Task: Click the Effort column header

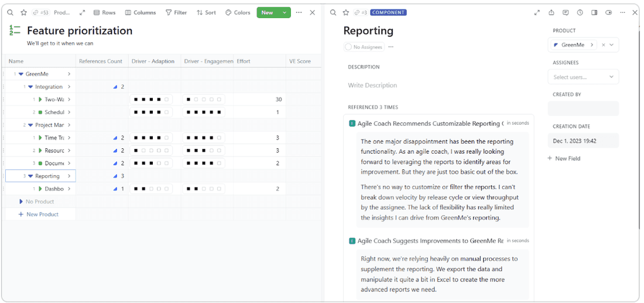Action: coord(259,62)
